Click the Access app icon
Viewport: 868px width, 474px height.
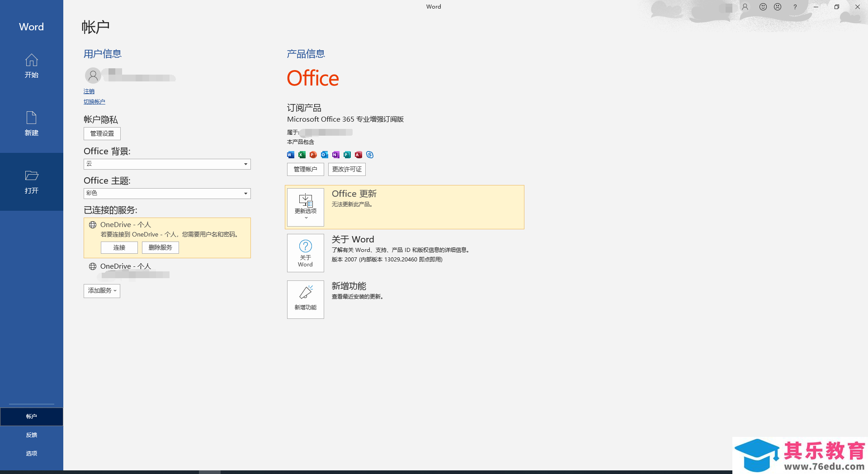click(x=359, y=155)
